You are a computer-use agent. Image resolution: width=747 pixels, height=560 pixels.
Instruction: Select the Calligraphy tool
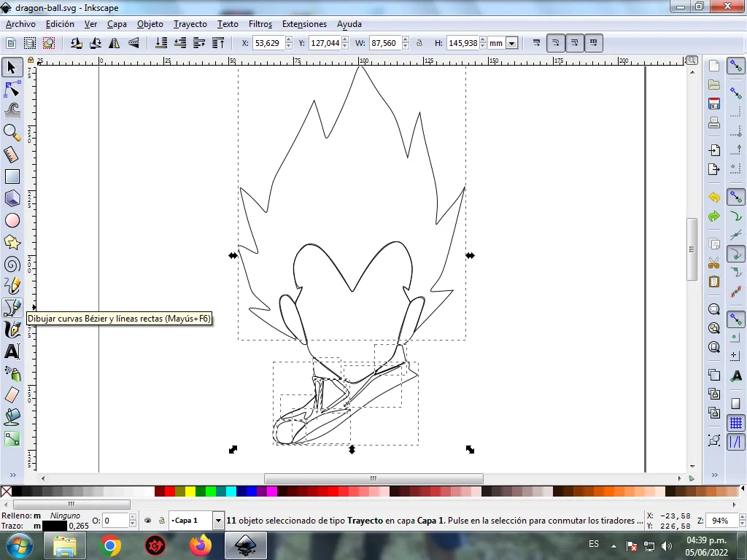pyautogui.click(x=12, y=330)
